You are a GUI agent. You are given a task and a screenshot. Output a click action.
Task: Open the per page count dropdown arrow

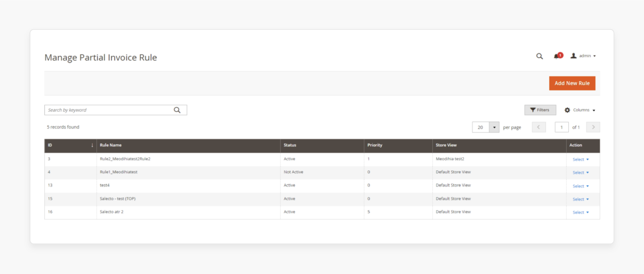[494, 127]
